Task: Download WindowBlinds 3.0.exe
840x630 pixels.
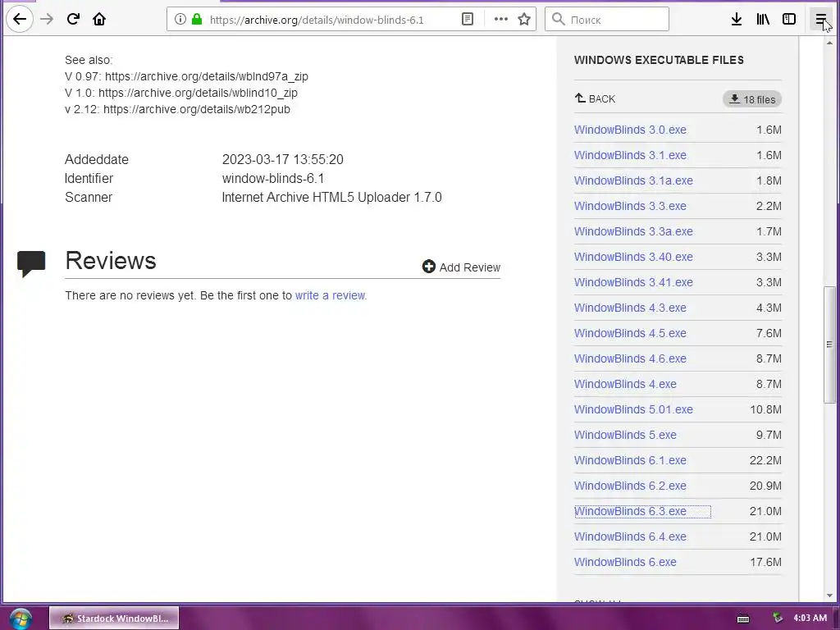Action: point(630,130)
